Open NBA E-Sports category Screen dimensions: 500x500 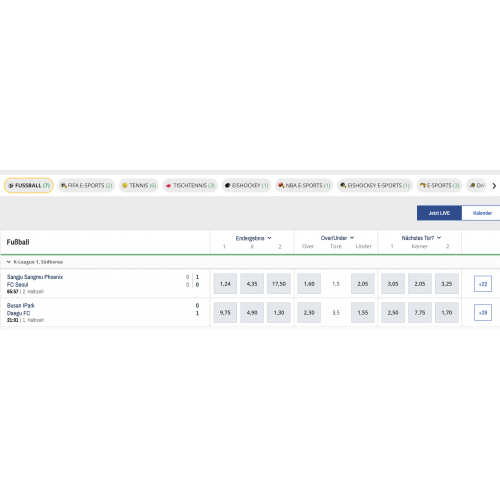click(304, 185)
